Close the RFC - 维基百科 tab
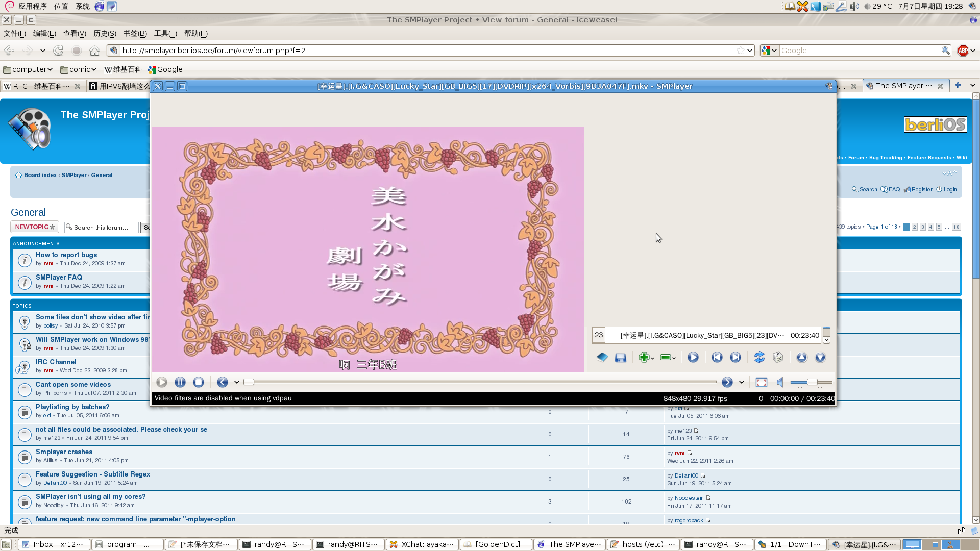This screenshot has width=980, height=551. (x=78, y=86)
